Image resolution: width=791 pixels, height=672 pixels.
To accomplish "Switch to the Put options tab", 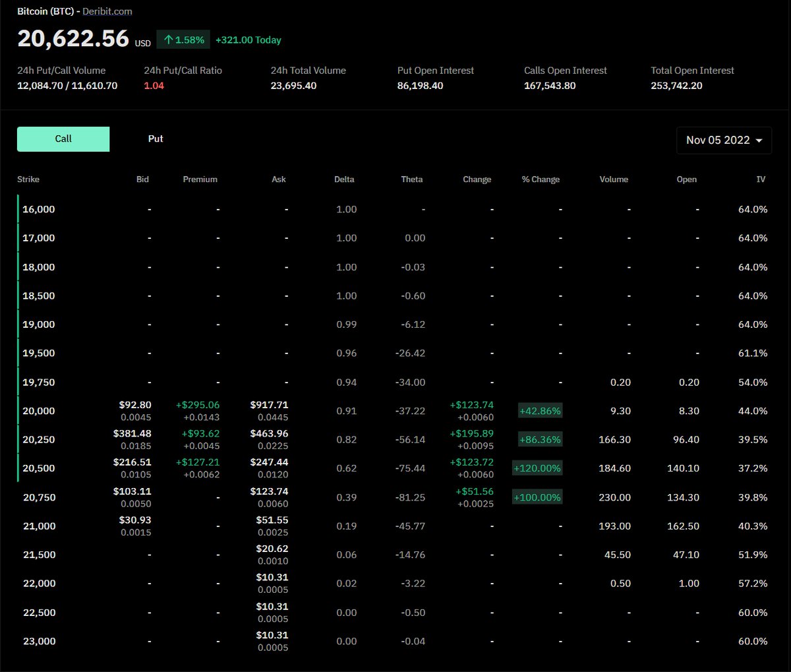I will tap(155, 138).
